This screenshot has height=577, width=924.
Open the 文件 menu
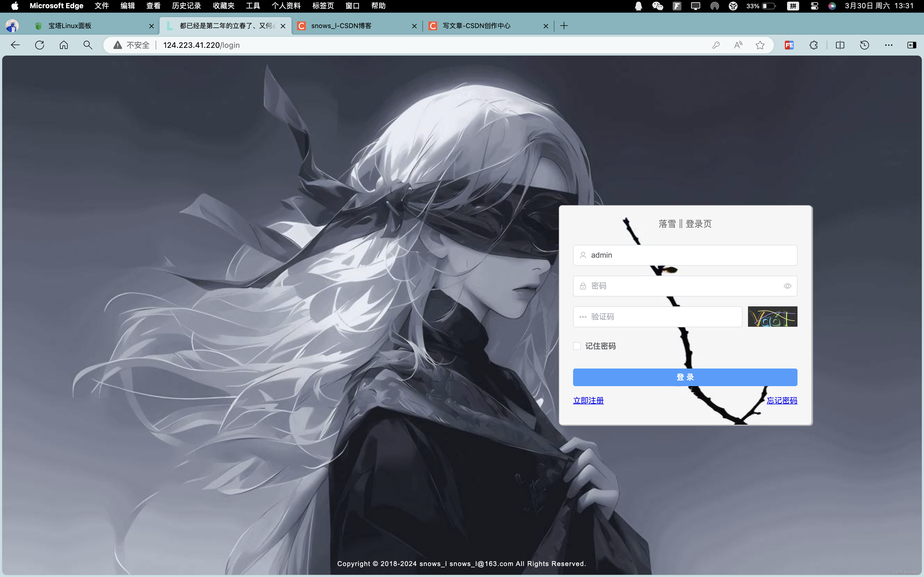tap(102, 6)
